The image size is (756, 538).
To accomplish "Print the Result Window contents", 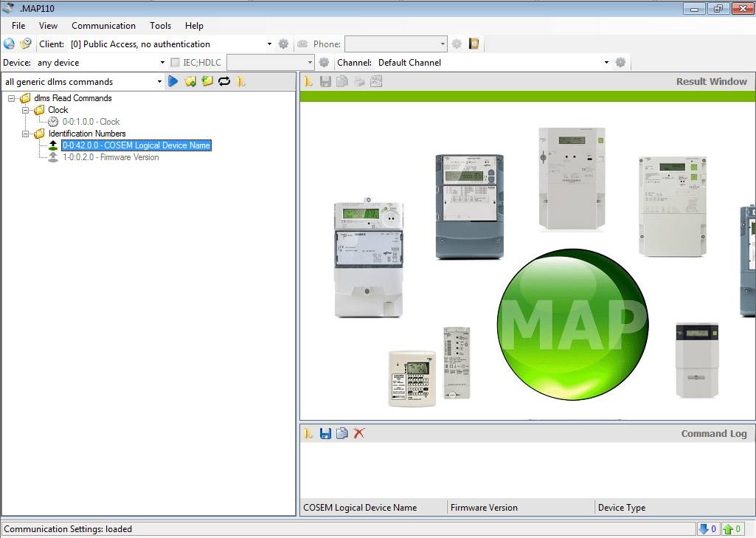I will [x=359, y=81].
